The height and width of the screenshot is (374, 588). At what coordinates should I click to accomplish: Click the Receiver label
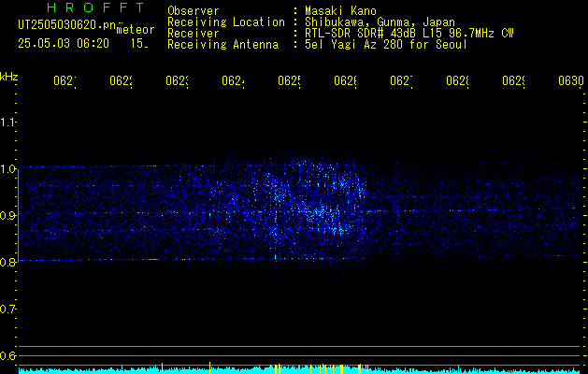point(194,34)
